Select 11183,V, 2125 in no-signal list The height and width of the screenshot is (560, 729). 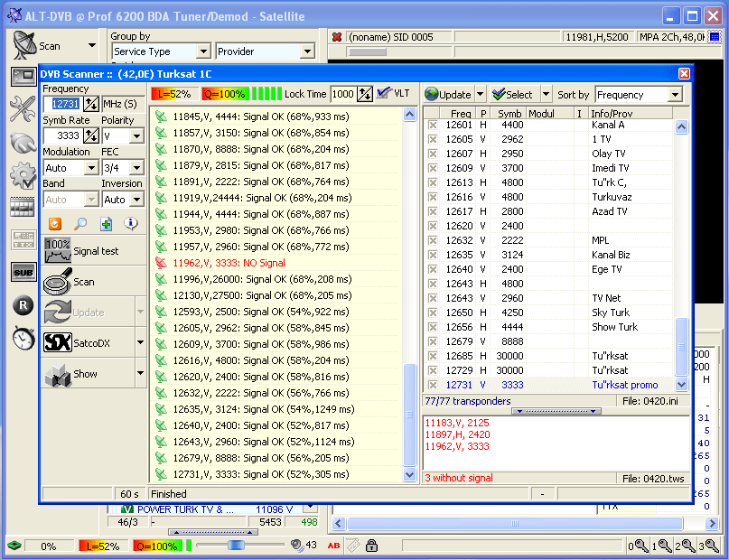click(457, 423)
